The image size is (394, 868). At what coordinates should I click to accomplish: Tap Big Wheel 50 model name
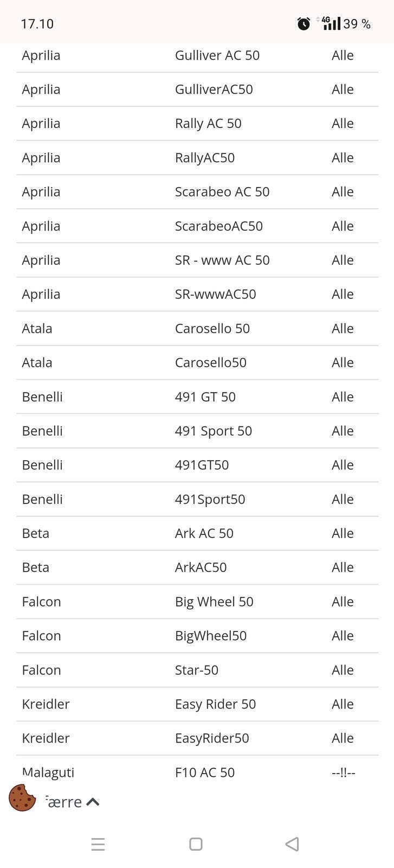[214, 602]
